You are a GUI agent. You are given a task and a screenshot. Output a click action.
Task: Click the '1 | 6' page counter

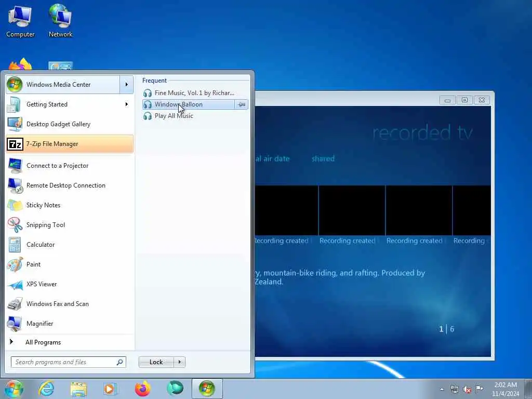coord(446,329)
